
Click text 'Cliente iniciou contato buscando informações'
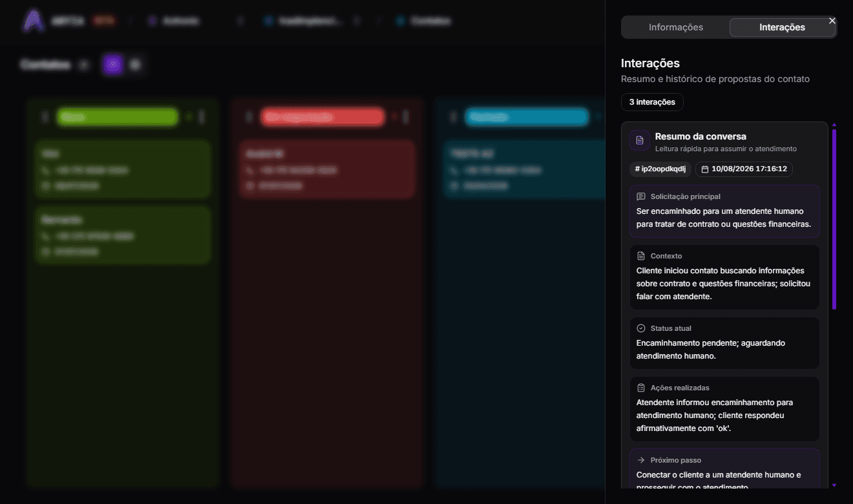721,271
